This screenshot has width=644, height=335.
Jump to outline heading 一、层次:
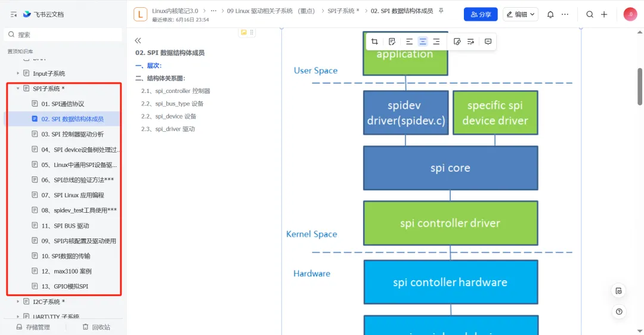click(148, 66)
